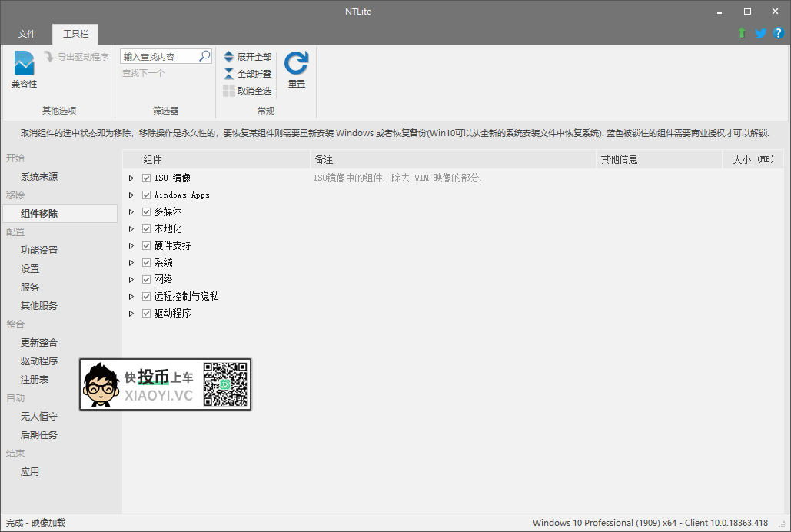The width and height of the screenshot is (791, 532).
Task: Expand the 远程控制与隐私 tree node
Action: point(131,297)
